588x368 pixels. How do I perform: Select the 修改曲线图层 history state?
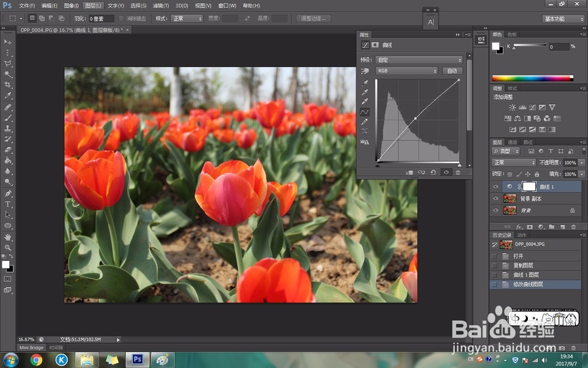click(x=536, y=284)
